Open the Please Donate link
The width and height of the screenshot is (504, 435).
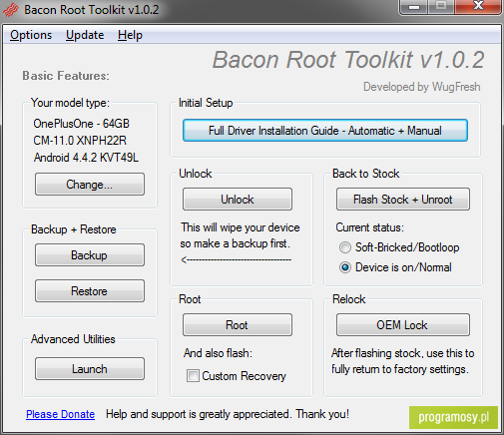click(x=60, y=414)
